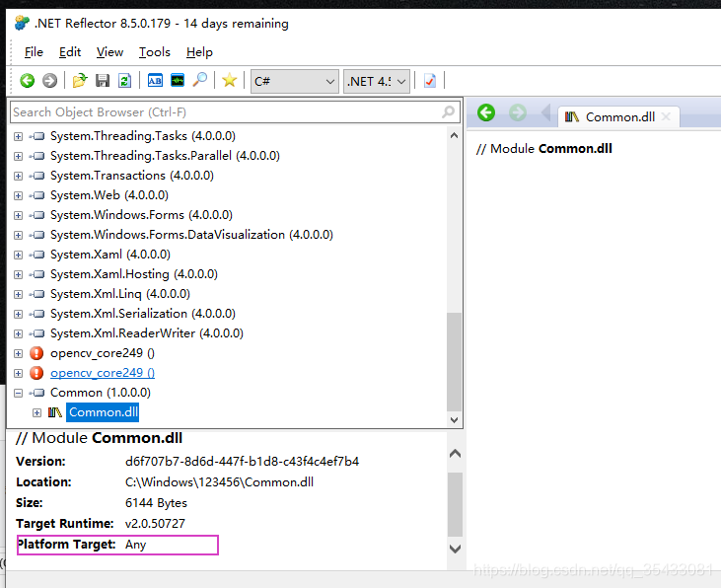Image resolution: width=721 pixels, height=588 pixels.
Task: Open the .NET 4.5 framework version dropdown
Action: point(376,82)
